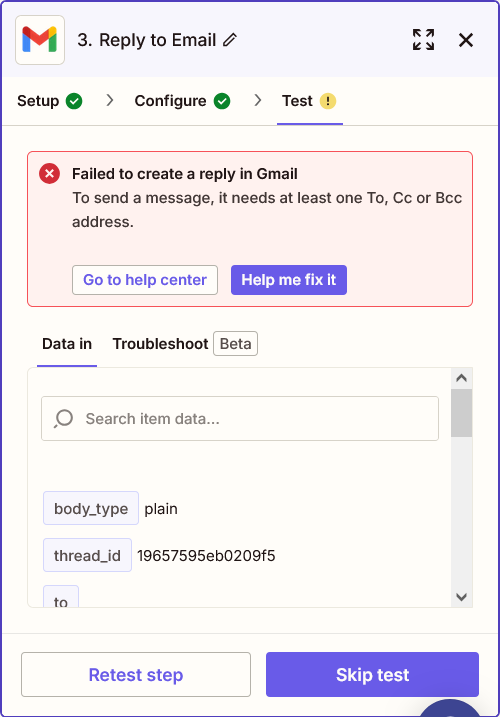The height and width of the screenshot is (717, 500).
Task: Click the yellow warning icon beside Test
Action: pos(328,101)
